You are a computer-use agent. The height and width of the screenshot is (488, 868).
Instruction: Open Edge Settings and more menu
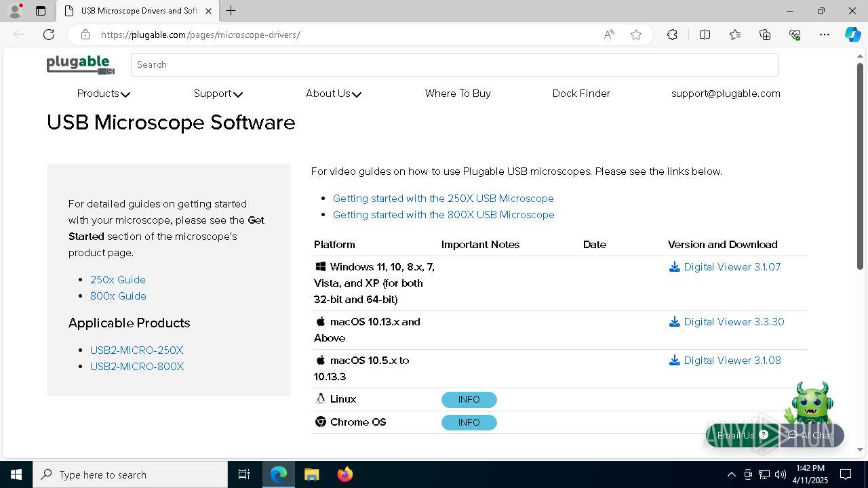pyautogui.click(x=825, y=35)
